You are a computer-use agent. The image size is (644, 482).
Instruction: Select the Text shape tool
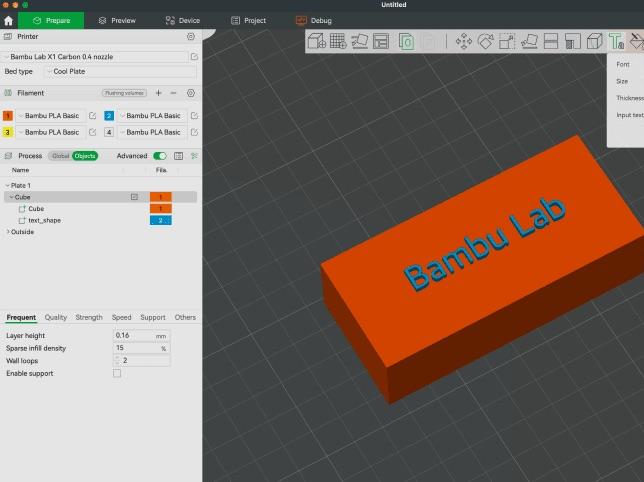616,41
